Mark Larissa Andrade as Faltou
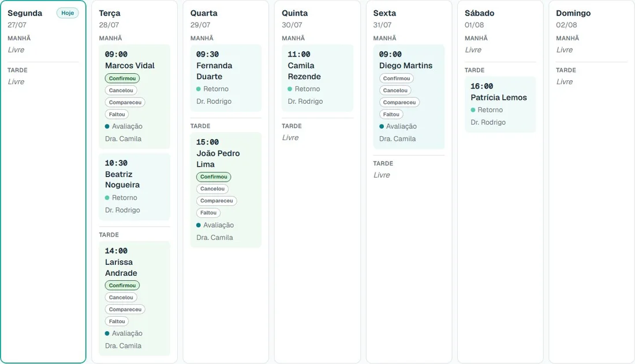Screen dimensions: 635x364 (x=117, y=321)
